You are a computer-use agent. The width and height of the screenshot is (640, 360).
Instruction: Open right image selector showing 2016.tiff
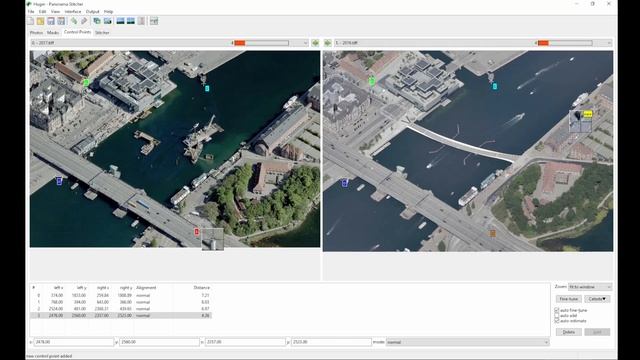pyautogui.click(x=473, y=43)
